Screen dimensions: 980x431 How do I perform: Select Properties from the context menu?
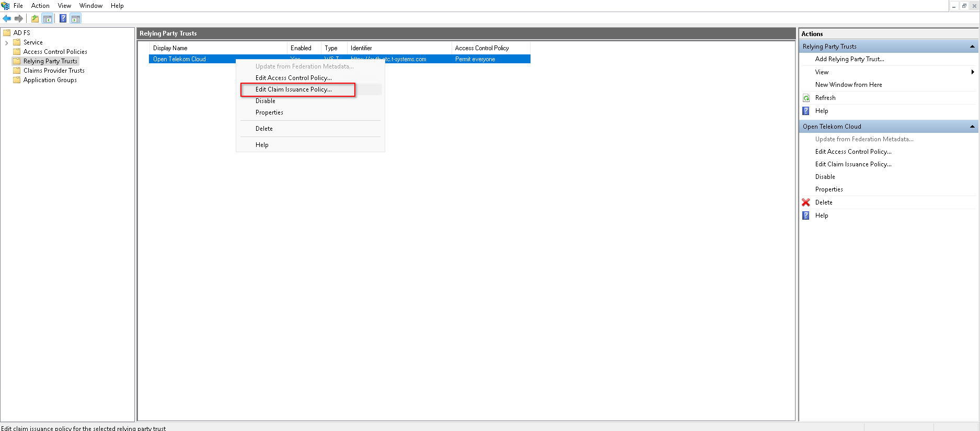(x=269, y=112)
